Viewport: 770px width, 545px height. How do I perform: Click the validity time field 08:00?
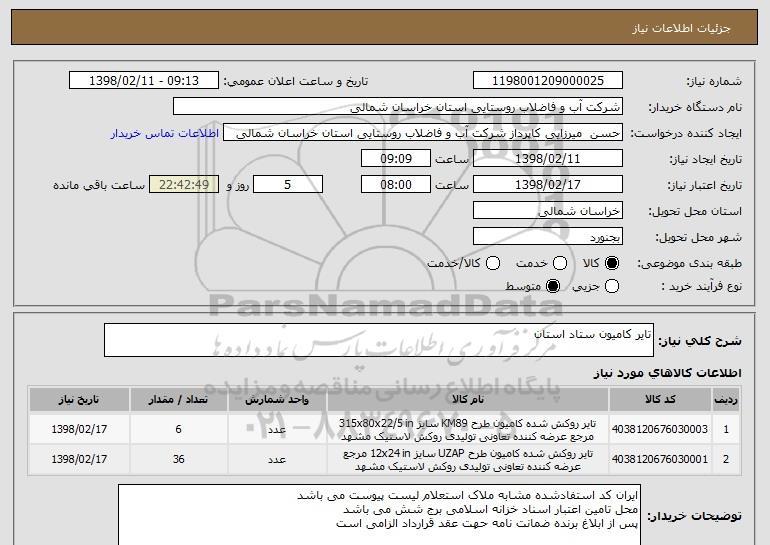click(396, 185)
